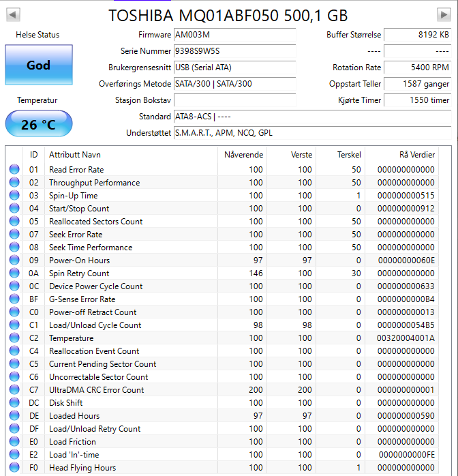Click the status orb for Head Flying Hours
This screenshot has width=458, height=476.
pyautogui.click(x=14, y=468)
